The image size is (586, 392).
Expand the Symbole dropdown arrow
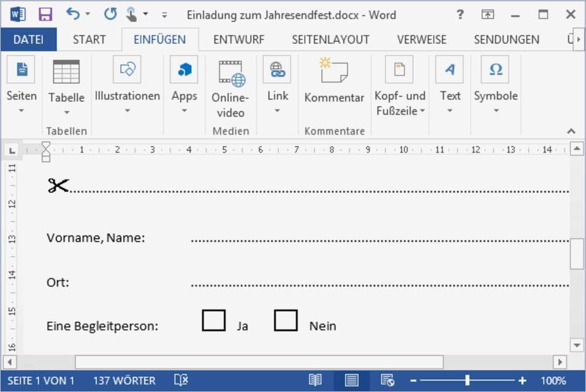coord(496,111)
